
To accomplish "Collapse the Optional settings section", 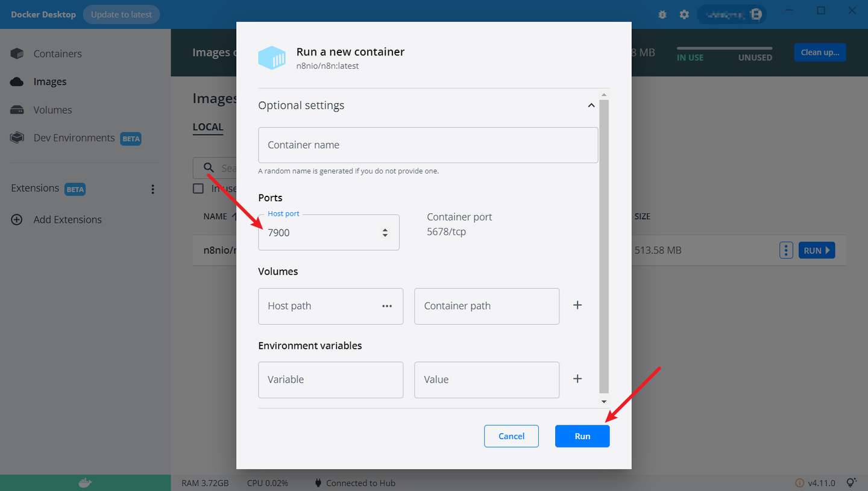I will (591, 105).
